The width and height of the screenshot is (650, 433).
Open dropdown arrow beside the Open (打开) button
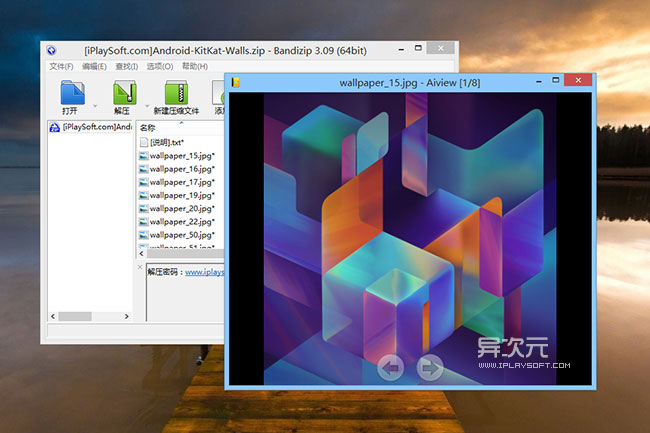[95, 106]
